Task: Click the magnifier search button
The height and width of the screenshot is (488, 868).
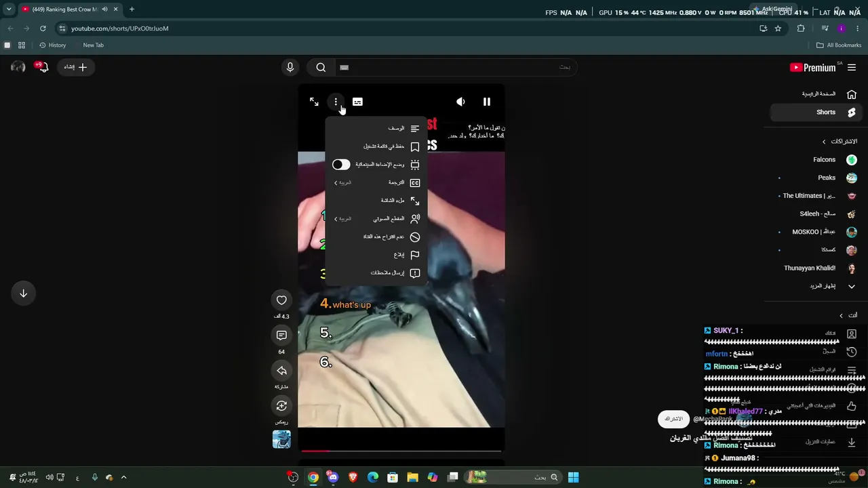Action: click(321, 67)
